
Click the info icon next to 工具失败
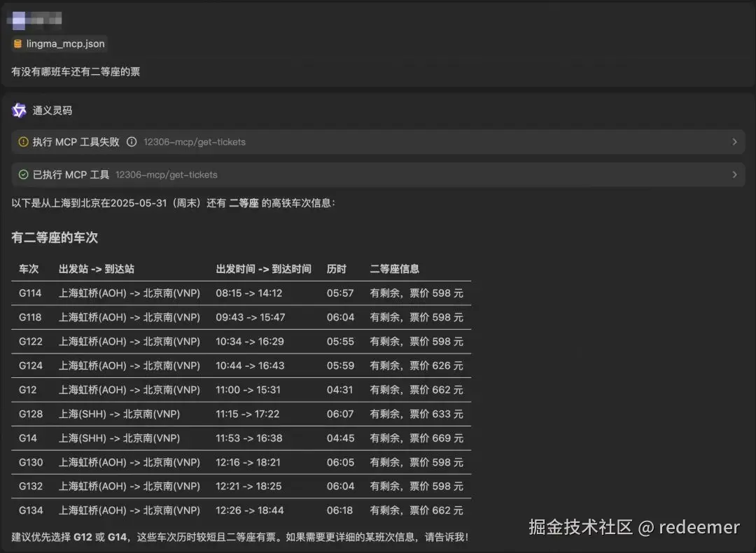coord(132,141)
